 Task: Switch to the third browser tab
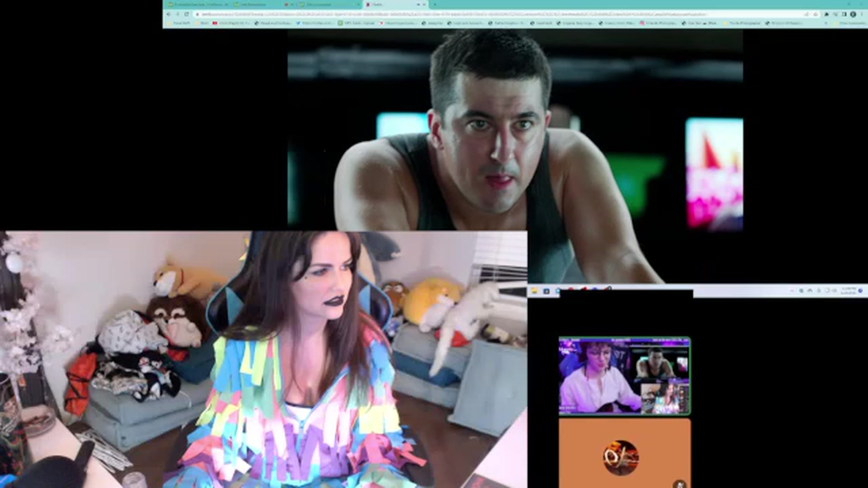click(329, 5)
